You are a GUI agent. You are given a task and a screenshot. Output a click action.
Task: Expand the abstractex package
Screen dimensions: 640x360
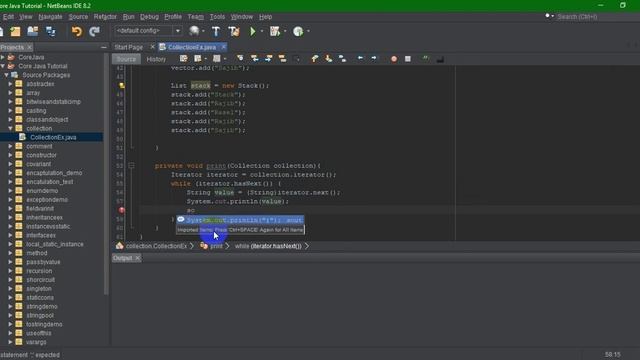tap(11, 84)
